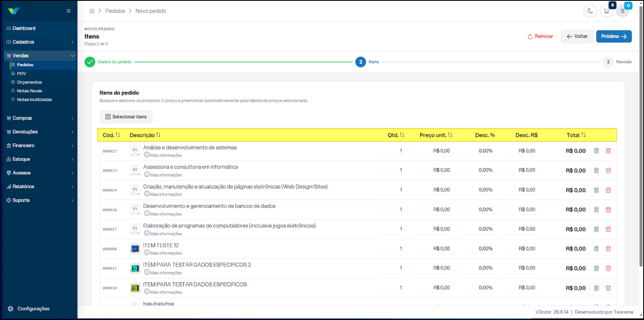Image resolution: width=644 pixels, height=320 pixels.
Task: Sort table by Preço unit. column
Action: point(436,135)
